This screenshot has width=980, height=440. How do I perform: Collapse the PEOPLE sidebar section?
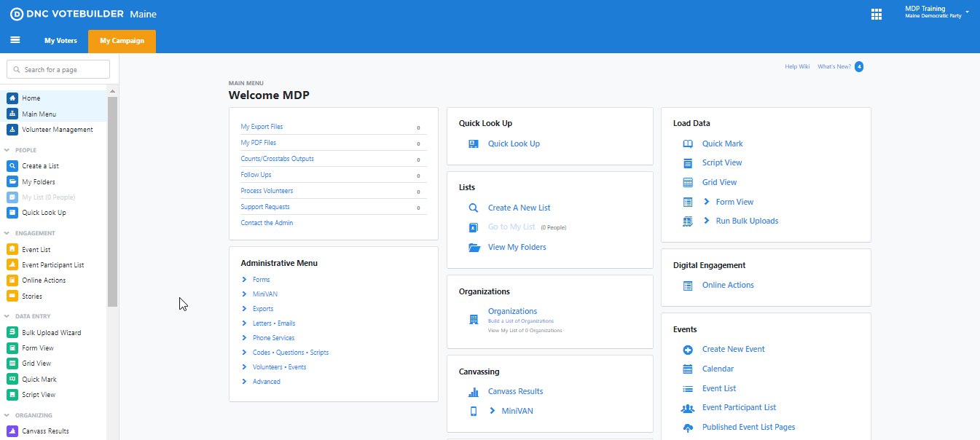click(x=7, y=150)
